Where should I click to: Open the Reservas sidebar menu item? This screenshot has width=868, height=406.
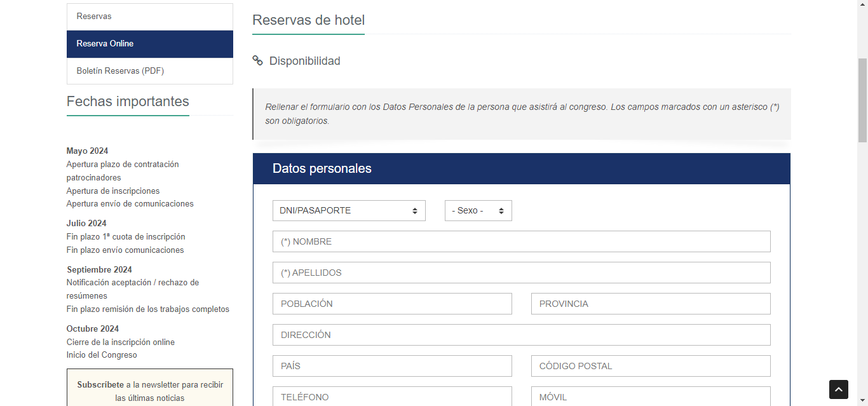149,17
